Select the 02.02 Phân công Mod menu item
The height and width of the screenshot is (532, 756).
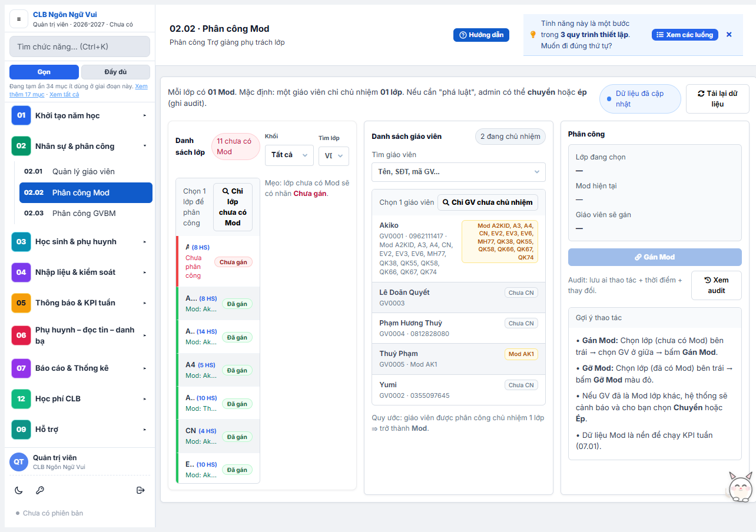pyautogui.click(x=86, y=192)
